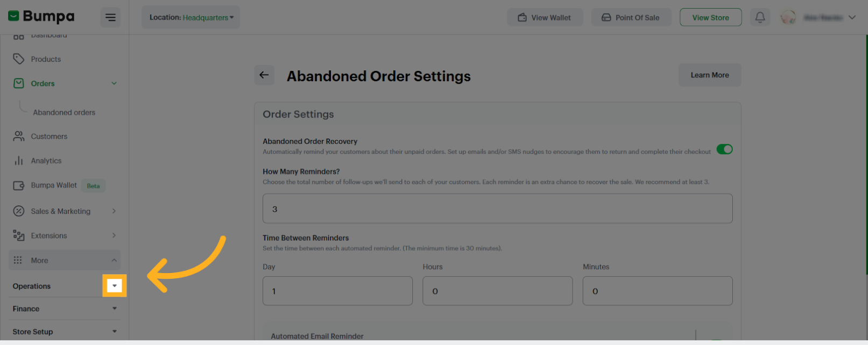Click the Time Between Reminders label
Image resolution: width=868 pixels, height=345 pixels.
tap(306, 238)
